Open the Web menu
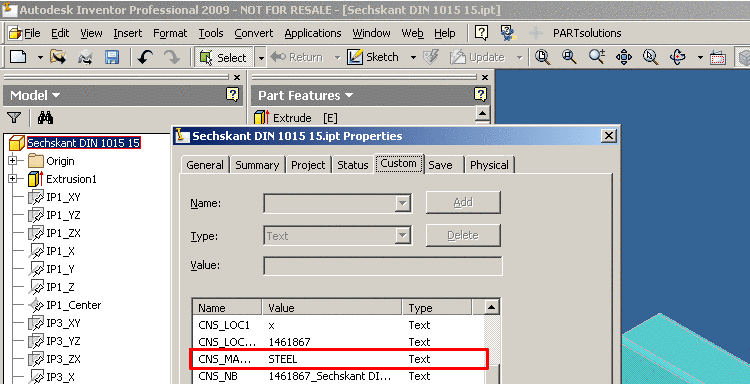The width and height of the screenshot is (750, 384). pos(412,33)
